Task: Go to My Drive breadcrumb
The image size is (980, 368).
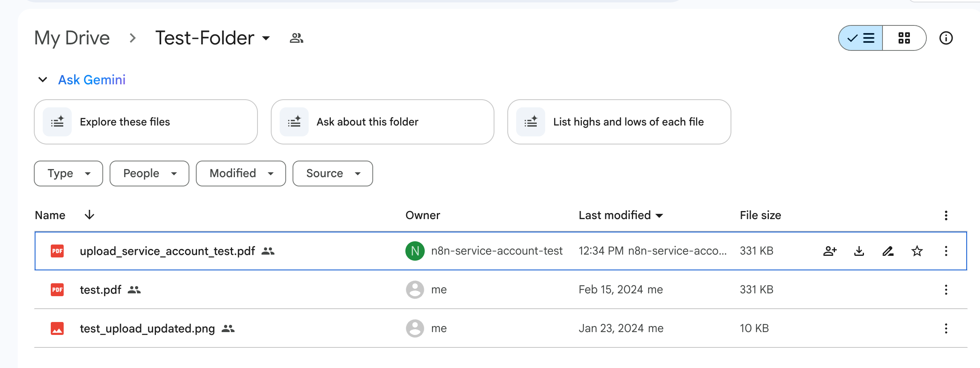Action: [72, 38]
